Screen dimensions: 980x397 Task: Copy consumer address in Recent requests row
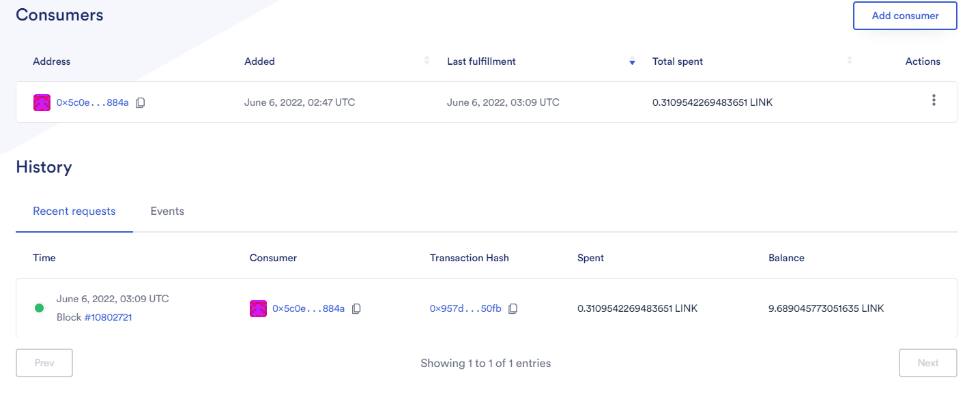(x=356, y=309)
